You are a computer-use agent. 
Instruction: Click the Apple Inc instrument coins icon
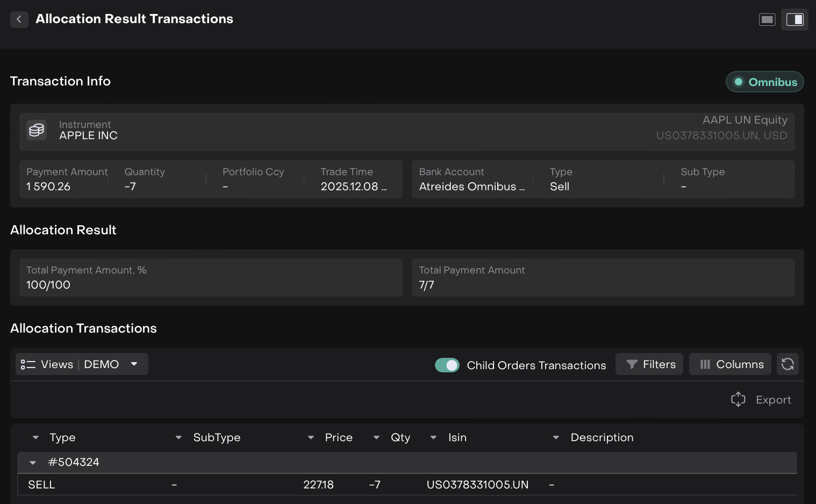(37, 130)
